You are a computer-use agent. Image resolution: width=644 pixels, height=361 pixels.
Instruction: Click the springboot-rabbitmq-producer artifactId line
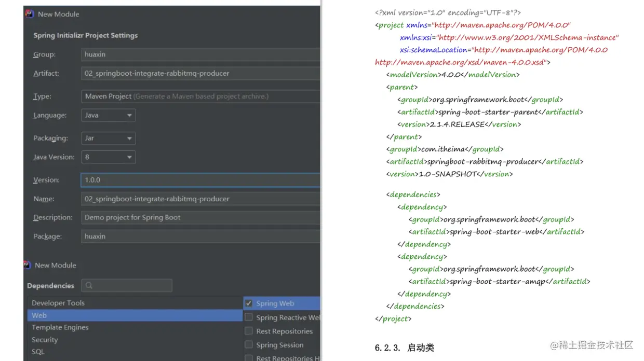485,161
